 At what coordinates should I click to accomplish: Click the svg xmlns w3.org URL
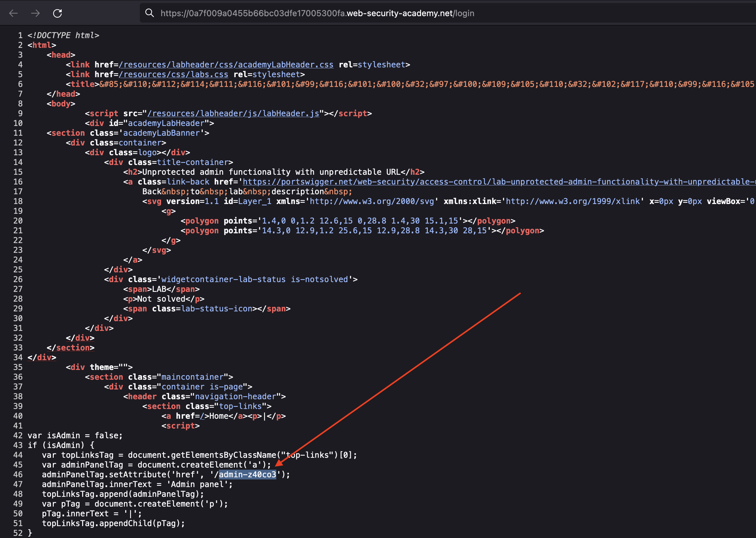click(371, 201)
